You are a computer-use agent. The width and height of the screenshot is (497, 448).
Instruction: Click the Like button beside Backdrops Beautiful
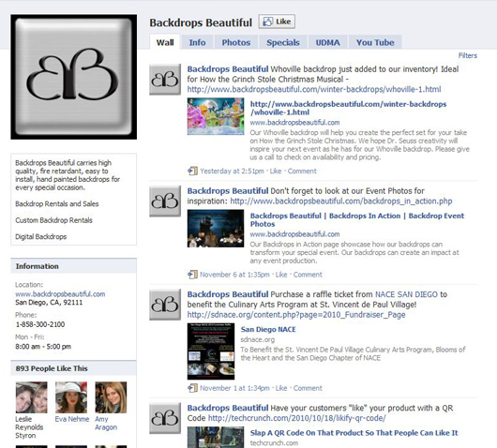point(277,22)
